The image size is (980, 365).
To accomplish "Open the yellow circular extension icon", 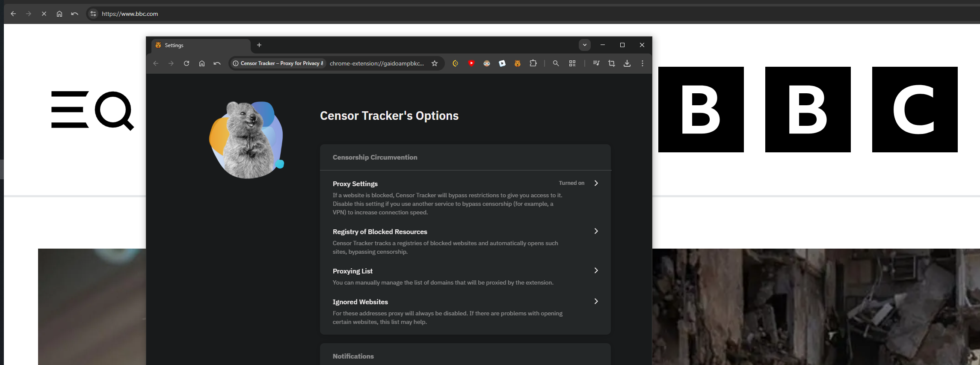I will coord(456,63).
